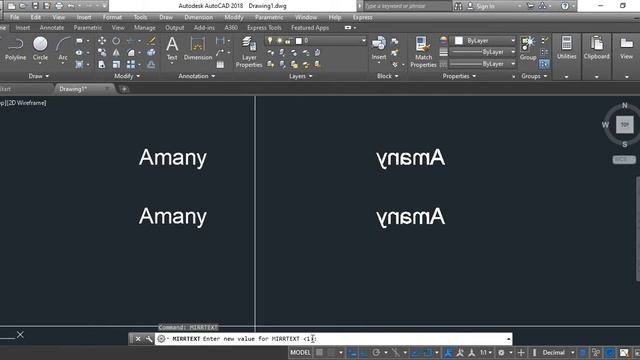Click the Copy tool in Modify panel
Viewport: 640px width, 360px height.
[102, 53]
